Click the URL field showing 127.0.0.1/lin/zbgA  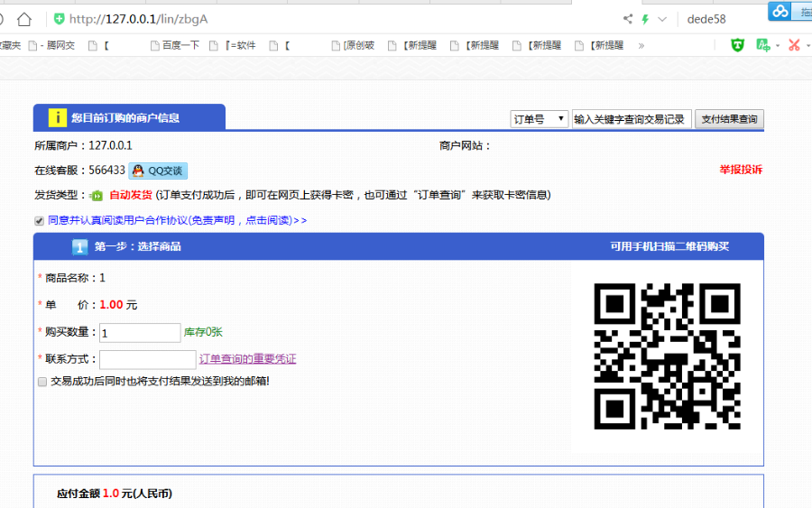coord(138,19)
